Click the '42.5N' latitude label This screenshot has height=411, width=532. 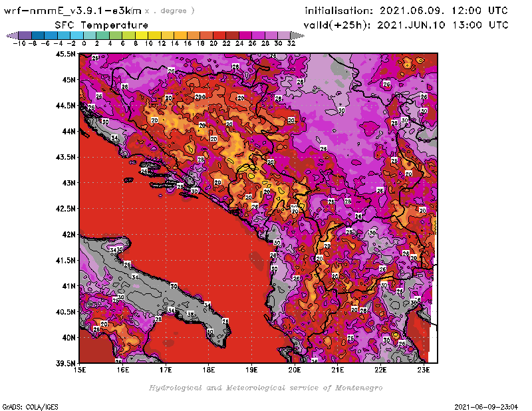(65, 209)
